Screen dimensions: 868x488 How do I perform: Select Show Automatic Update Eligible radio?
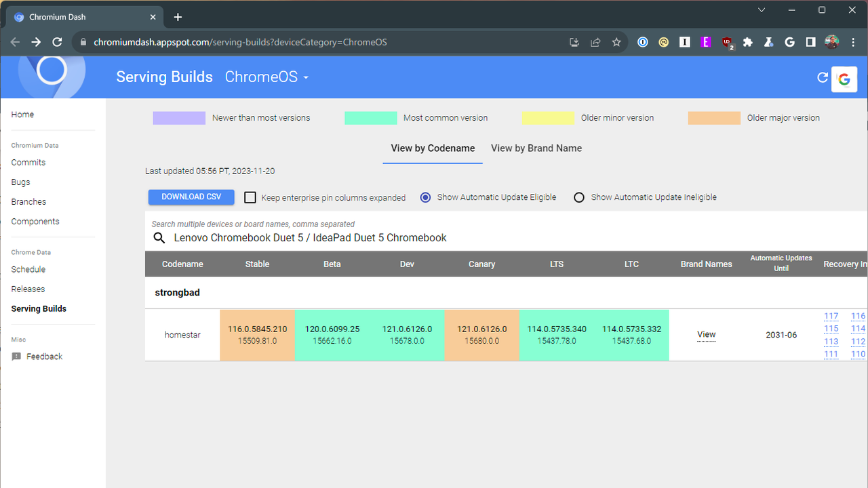pos(425,197)
